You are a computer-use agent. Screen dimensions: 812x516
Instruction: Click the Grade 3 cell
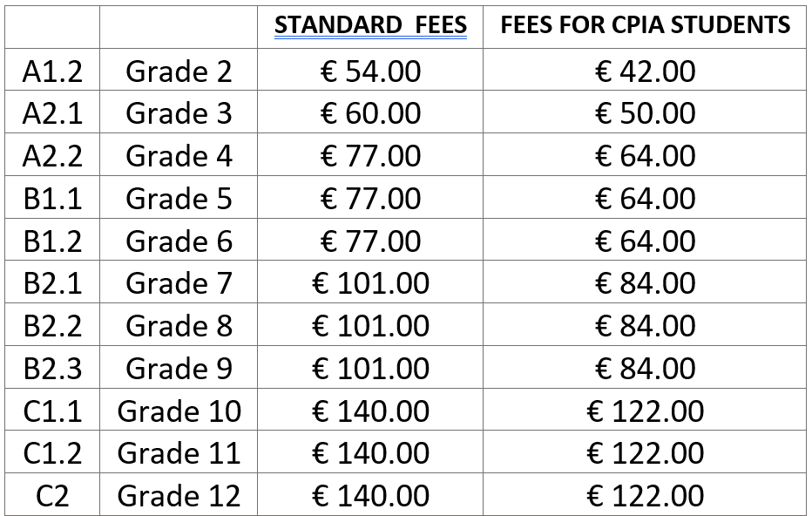pyautogui.click(x=179, y=114)
